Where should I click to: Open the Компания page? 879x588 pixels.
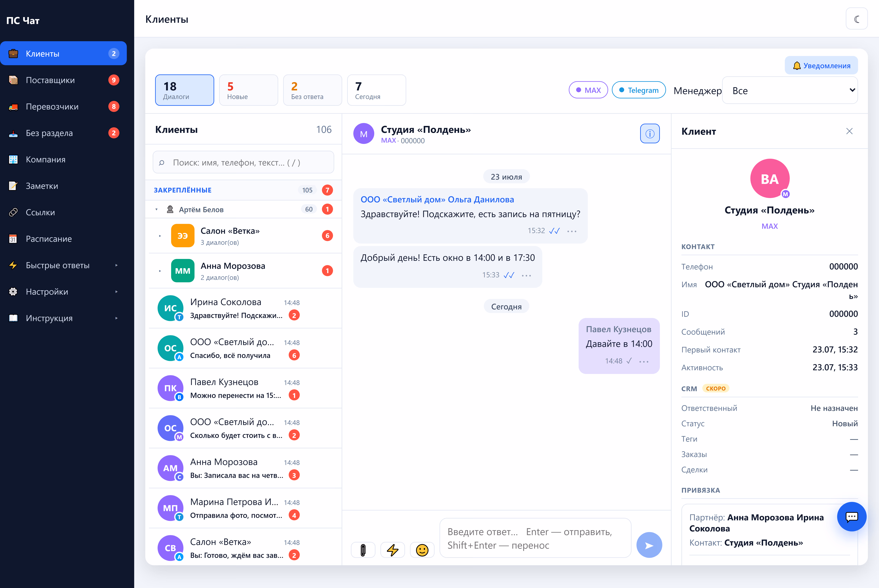pos(63,159)
